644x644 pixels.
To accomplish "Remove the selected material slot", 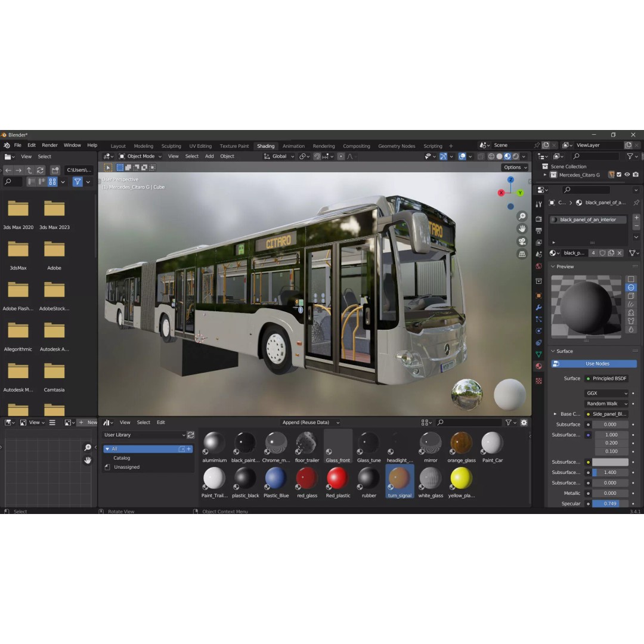I will (636, 227).
